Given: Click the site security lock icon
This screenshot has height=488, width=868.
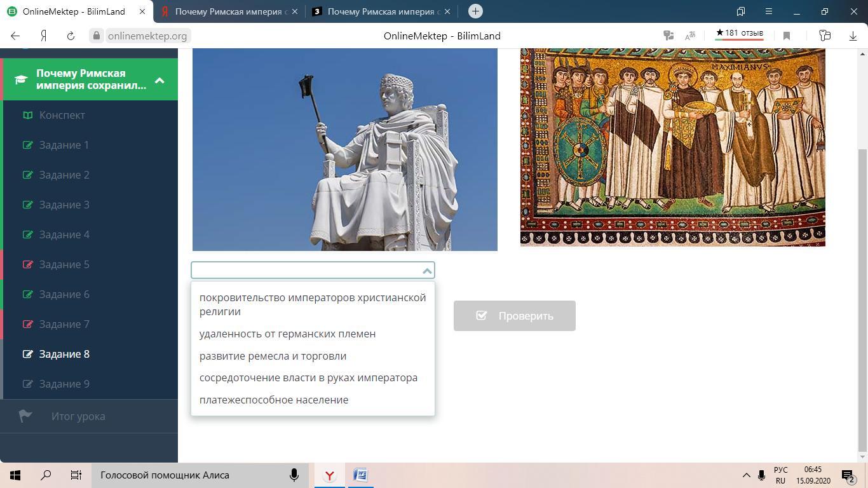Looking at the screenshot, I should (97, 36).
